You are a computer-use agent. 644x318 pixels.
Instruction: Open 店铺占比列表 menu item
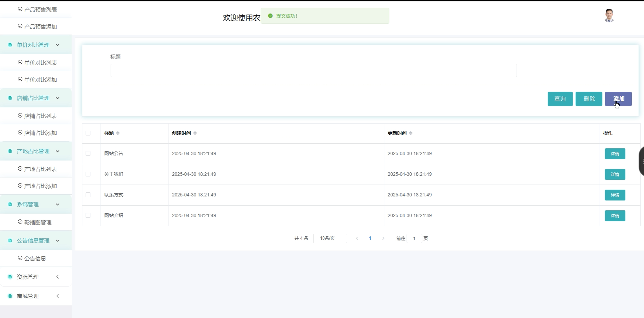point(36,116)
